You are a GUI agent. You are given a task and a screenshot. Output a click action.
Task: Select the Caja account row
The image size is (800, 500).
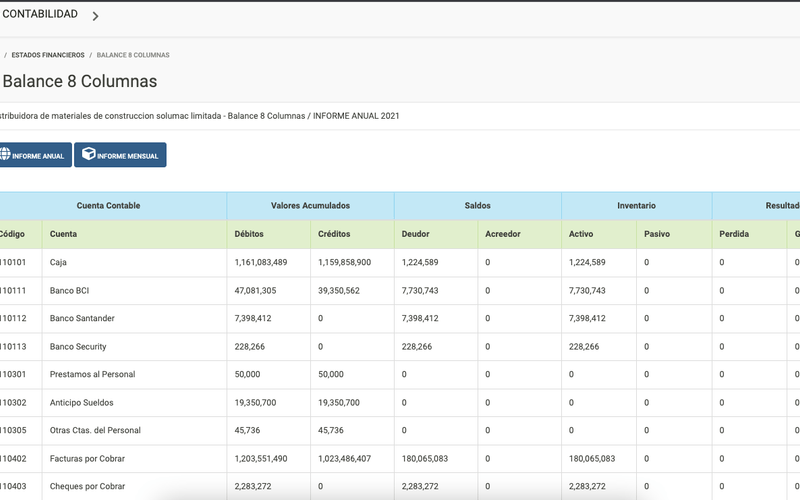coord(60,262)
